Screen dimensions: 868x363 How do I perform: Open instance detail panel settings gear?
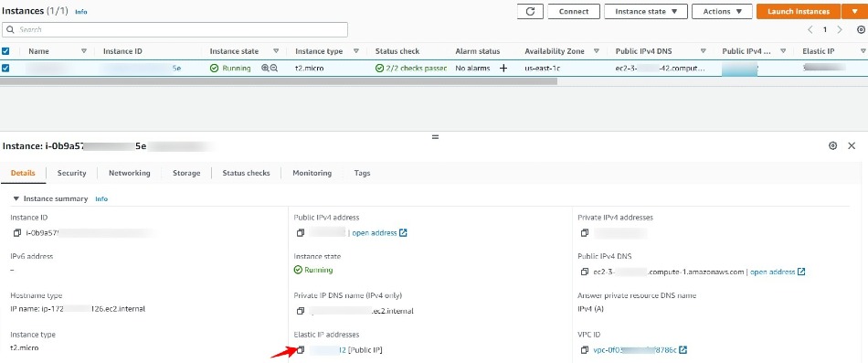832,145
